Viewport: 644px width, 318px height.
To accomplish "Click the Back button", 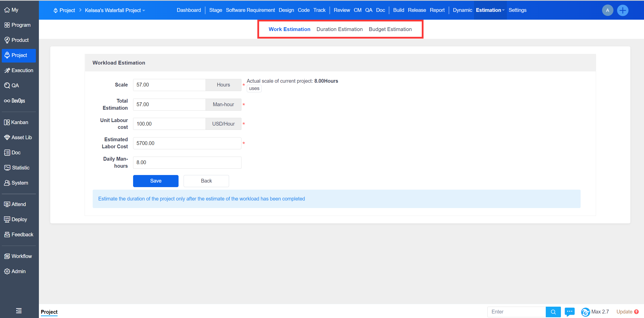I will click(x=206, y=181).
